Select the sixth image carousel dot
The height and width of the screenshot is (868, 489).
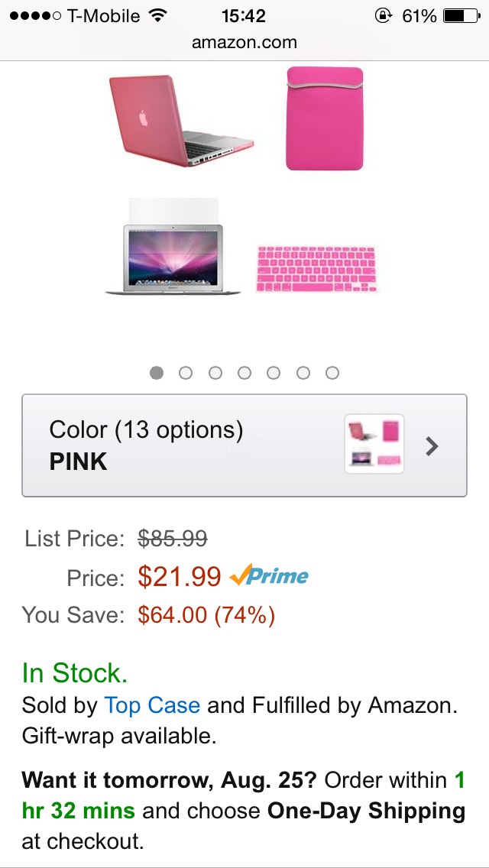click(x=303, y=373)
